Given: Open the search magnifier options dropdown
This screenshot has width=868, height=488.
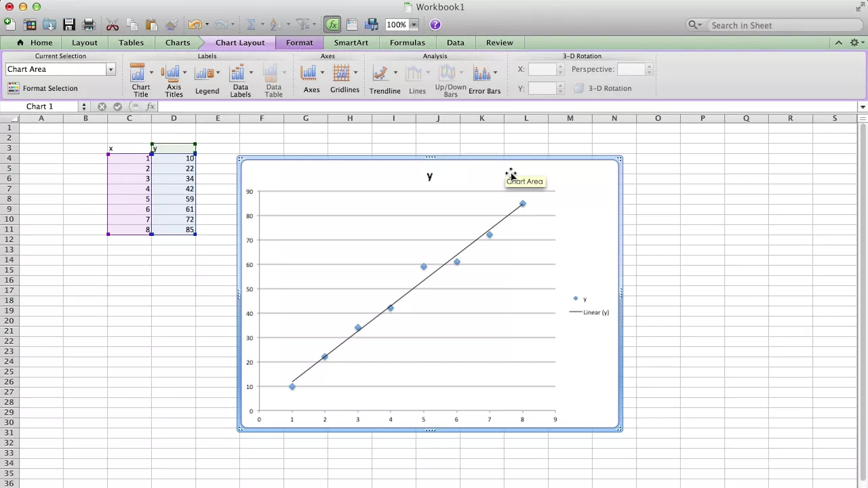Looking at the screenshot, I should (x=695, y=25).
